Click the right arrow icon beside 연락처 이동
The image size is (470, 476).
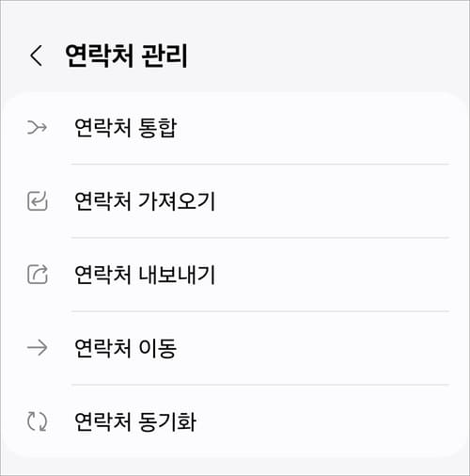(37, 348)
